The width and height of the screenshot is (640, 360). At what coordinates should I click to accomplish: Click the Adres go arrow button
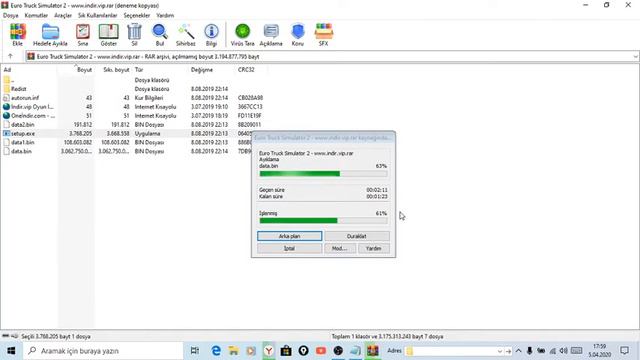point(508,351)
